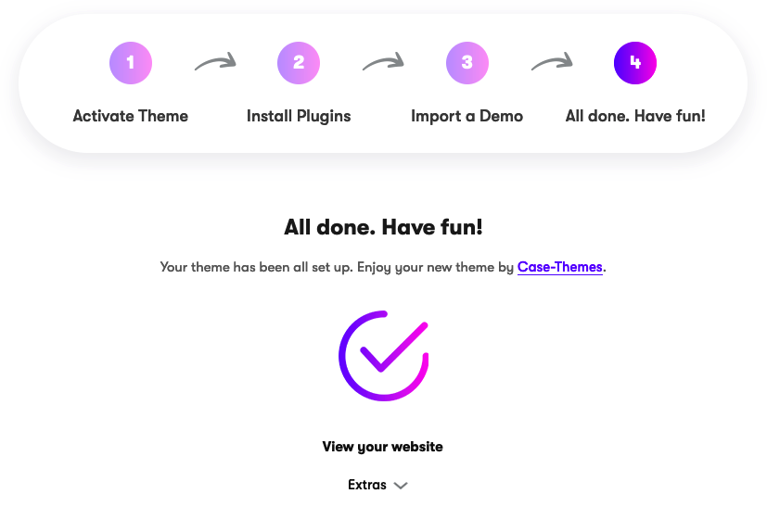
Task: Click the arrow between steps 3 and 4
Action: (x=552, y=61)
